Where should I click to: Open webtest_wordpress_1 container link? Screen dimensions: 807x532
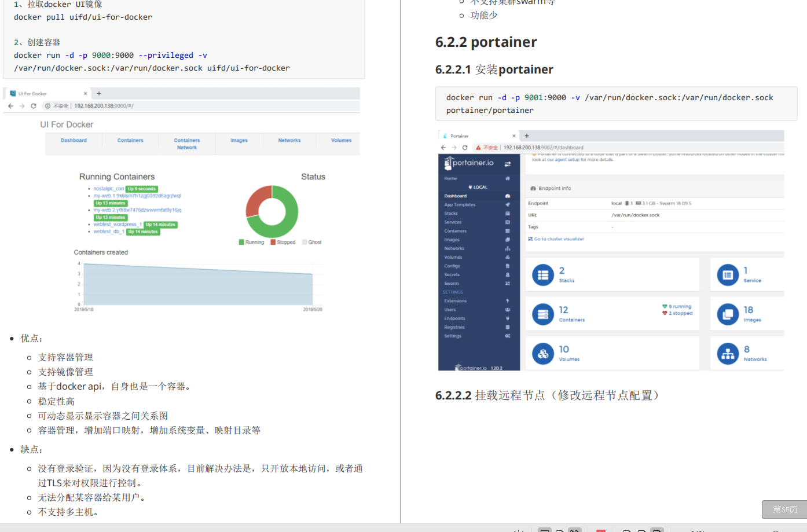(x=118, y=225)
